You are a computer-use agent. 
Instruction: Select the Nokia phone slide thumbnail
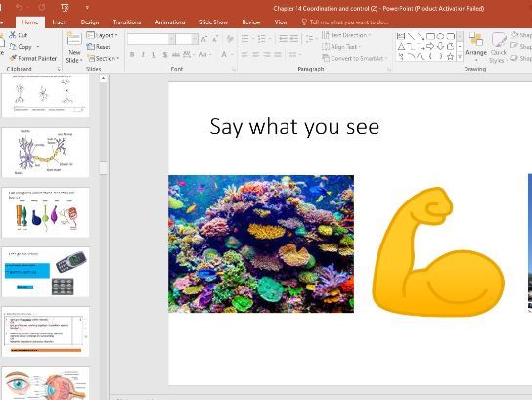pyautogui.click(x=45, y=273)
